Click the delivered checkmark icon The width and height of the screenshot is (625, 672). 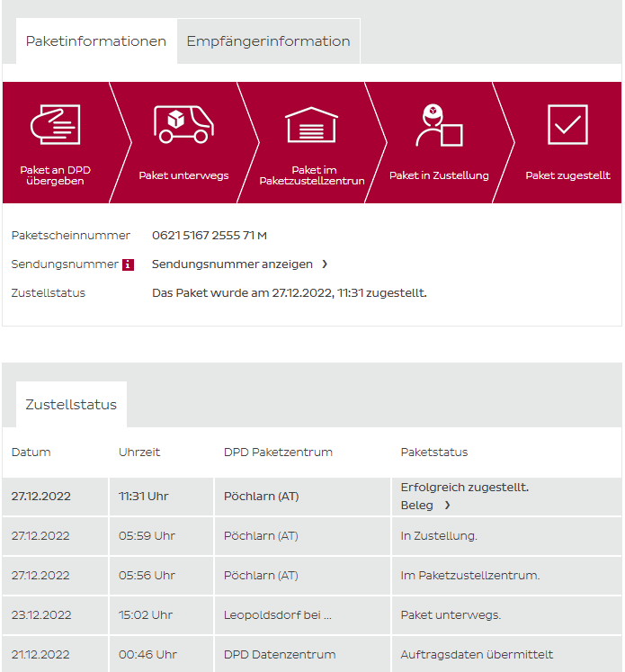click(x=567, y=125)
